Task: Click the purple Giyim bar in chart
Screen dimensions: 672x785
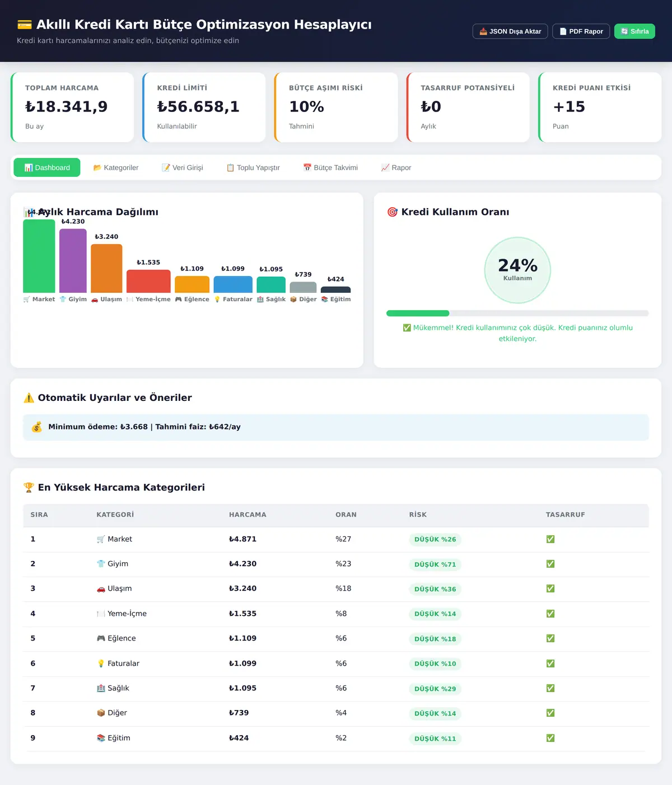Action: [73, 260]
